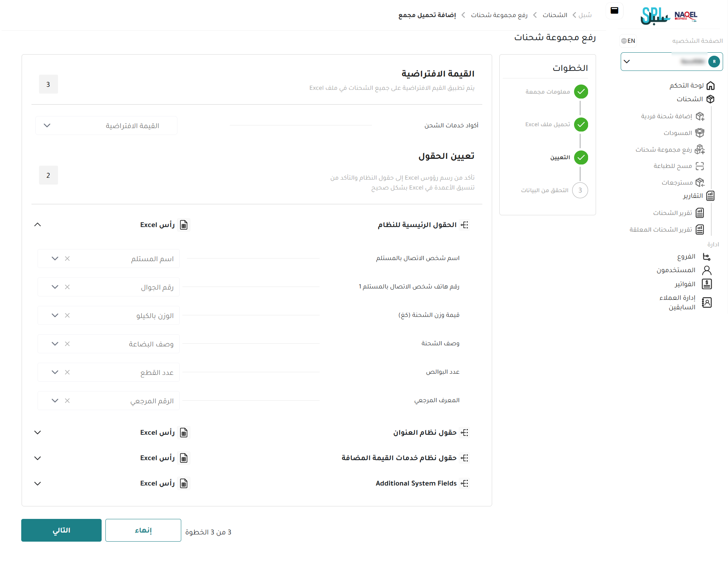Collapse main system fields section
This screenshot has width=728, height=564.
pos(38,225)
